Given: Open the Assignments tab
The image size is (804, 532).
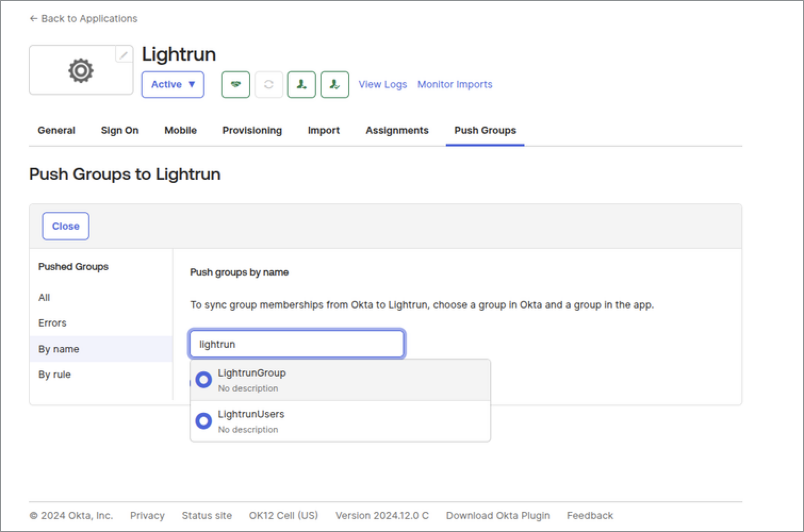Looking at the screenshot, I should click(x=397, y=130).
